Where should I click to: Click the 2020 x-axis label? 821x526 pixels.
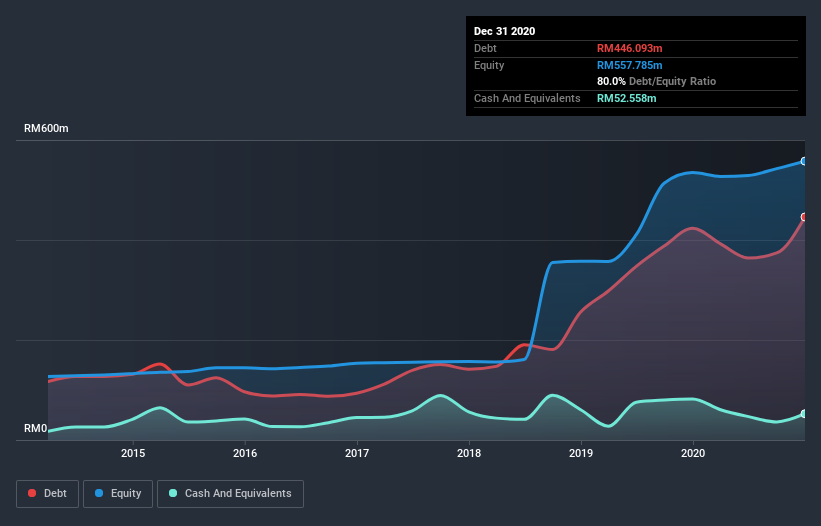tap(693, 453)
